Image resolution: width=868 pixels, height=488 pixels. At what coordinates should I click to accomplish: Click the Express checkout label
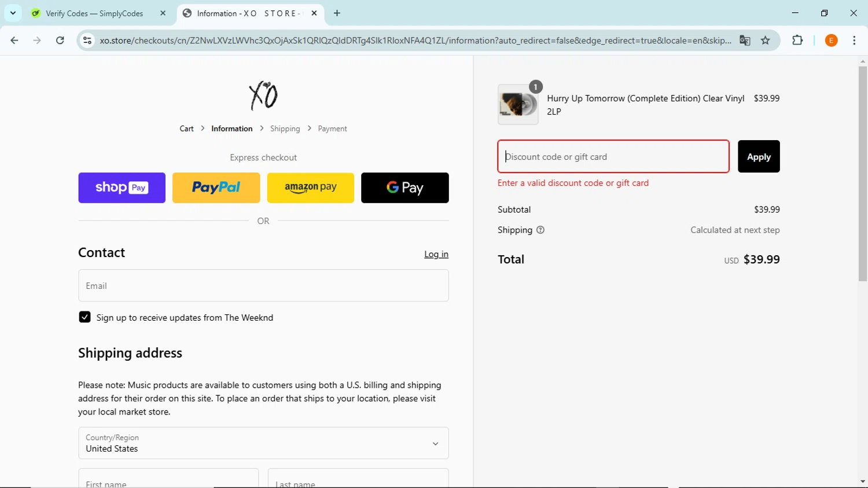(x=263, y=157)
